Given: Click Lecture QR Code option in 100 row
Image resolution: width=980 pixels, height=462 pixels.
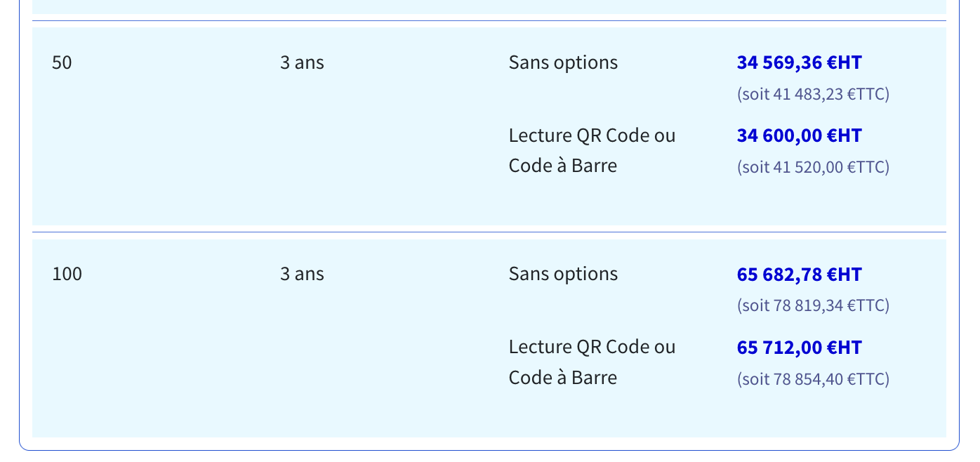Looking at the screenshot, I should click(x=592, y=362).
